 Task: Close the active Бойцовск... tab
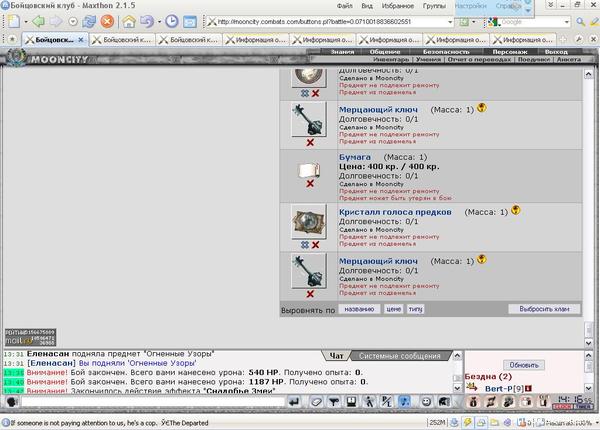81,39
